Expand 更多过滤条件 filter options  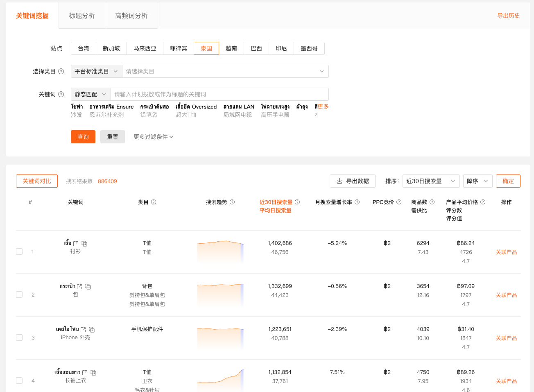point(153,137)
